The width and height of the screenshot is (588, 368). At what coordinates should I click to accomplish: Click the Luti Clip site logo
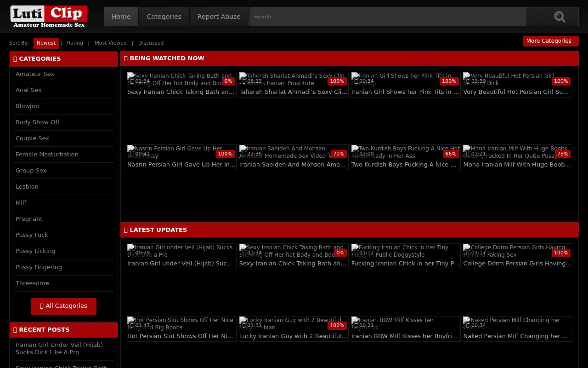click(x=49, y=17)
